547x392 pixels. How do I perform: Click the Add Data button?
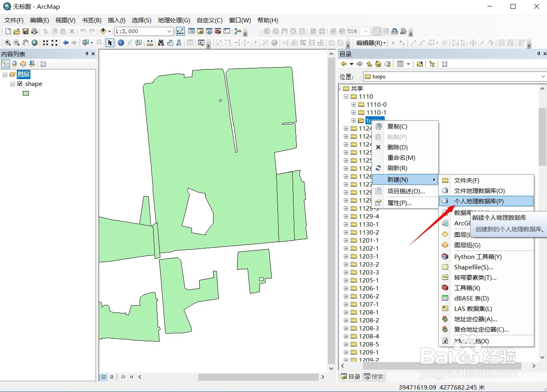coord(103,31)
